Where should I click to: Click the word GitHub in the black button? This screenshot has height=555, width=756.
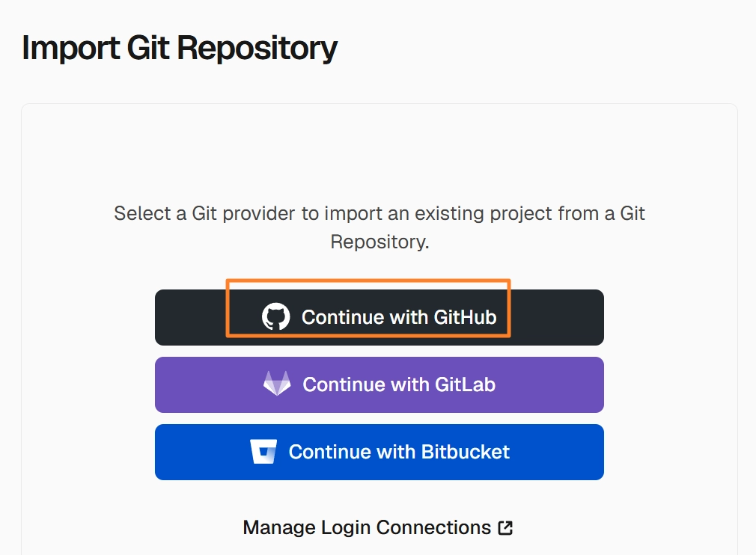466,317
